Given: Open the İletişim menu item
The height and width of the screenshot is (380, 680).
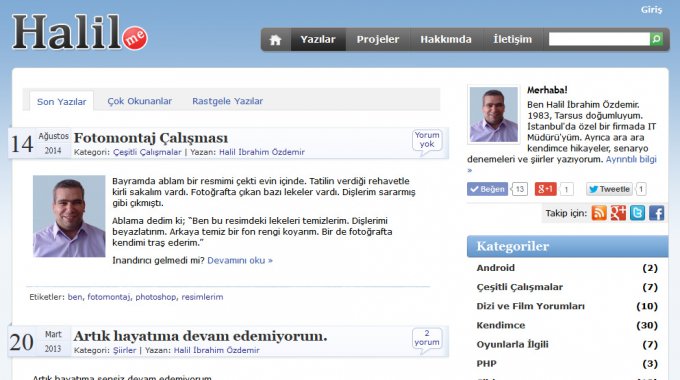Looking at the screenshot, I should pyautogui.click(x=512, y=39).
